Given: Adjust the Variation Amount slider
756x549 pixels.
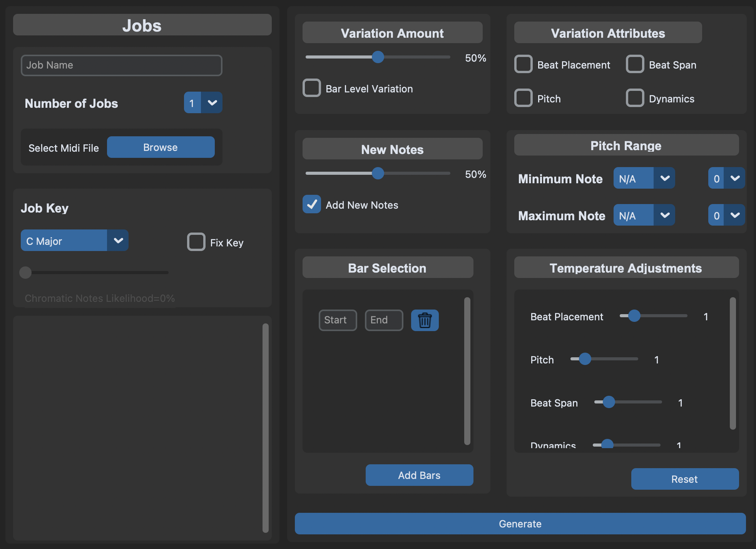Looking at the screenshot, I should [377, 57].
